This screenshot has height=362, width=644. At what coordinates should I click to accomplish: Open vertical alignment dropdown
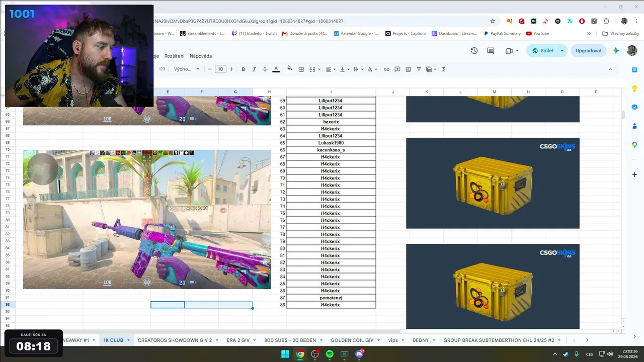344,69
